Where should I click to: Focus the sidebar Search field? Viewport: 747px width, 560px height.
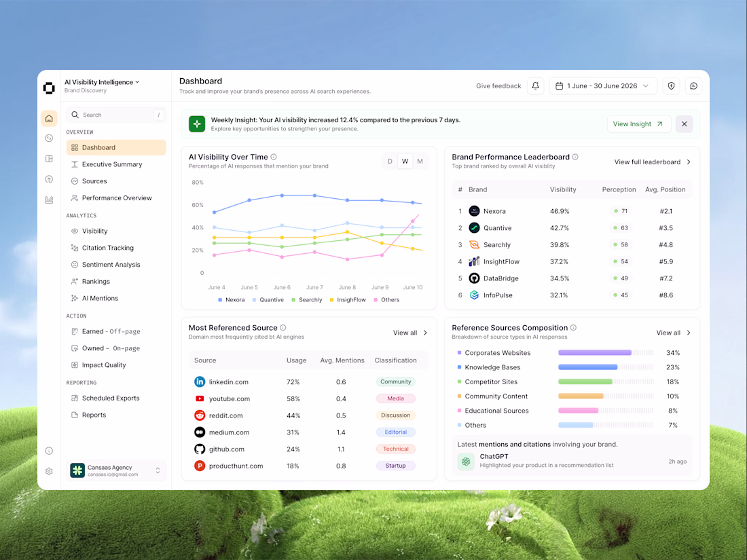(x=115, y=115)
